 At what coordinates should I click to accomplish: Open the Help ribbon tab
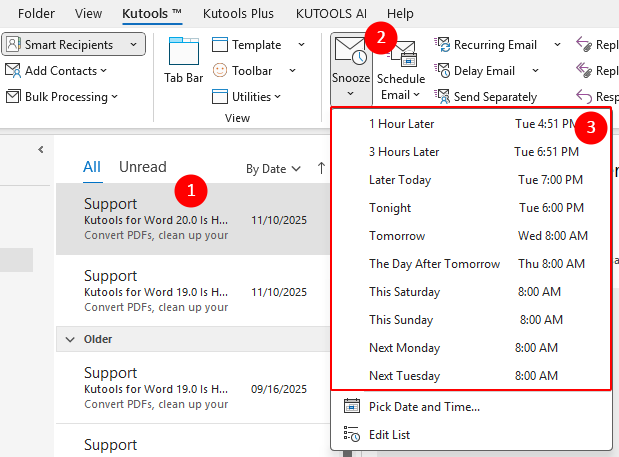pyautogui.click(x=400, y=13)
